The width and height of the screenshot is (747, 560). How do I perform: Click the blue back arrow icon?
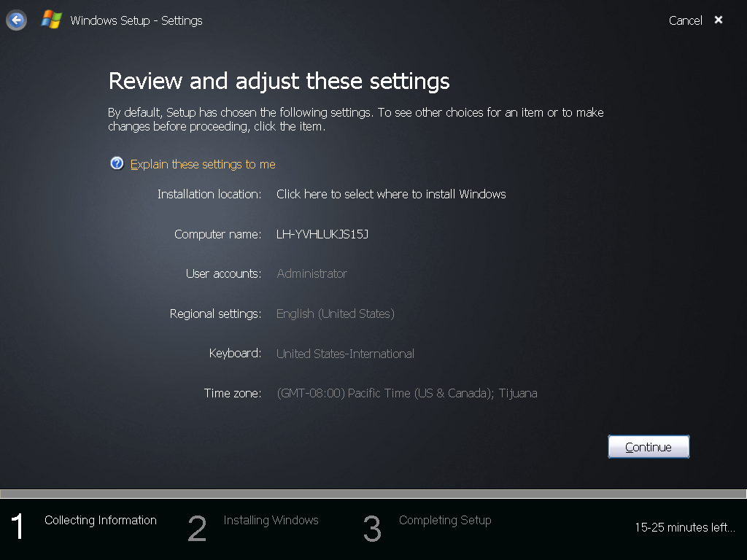tap(16, 20)
